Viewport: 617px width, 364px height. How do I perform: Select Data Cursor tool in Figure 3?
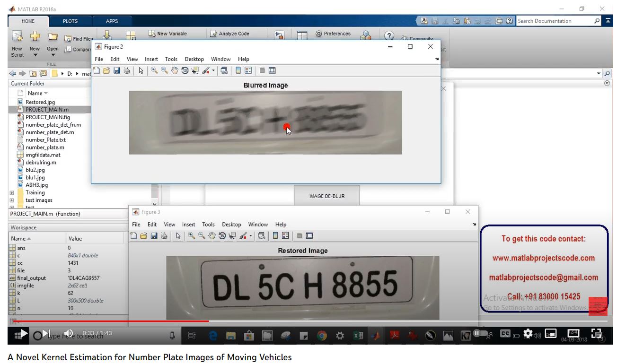tap(232, 236)
